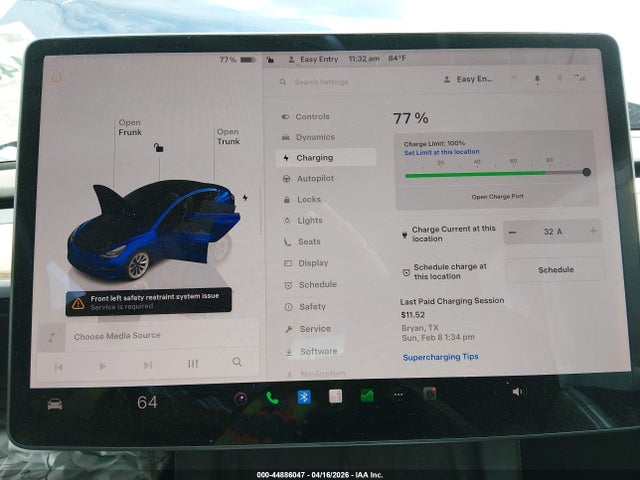
Task: Tap the car controls icon in bottom bar
Action: pos(55,404)
